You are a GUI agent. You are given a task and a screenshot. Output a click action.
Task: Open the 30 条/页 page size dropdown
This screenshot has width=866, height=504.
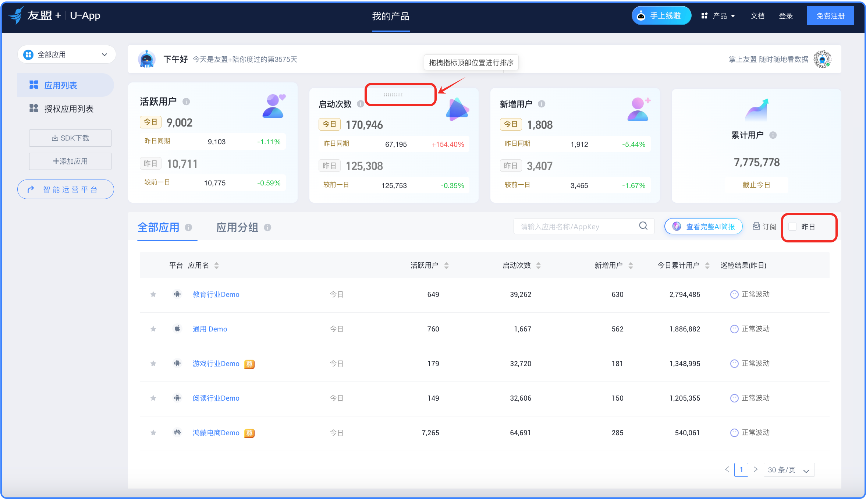pyautogui.click(x=789, y=470)
